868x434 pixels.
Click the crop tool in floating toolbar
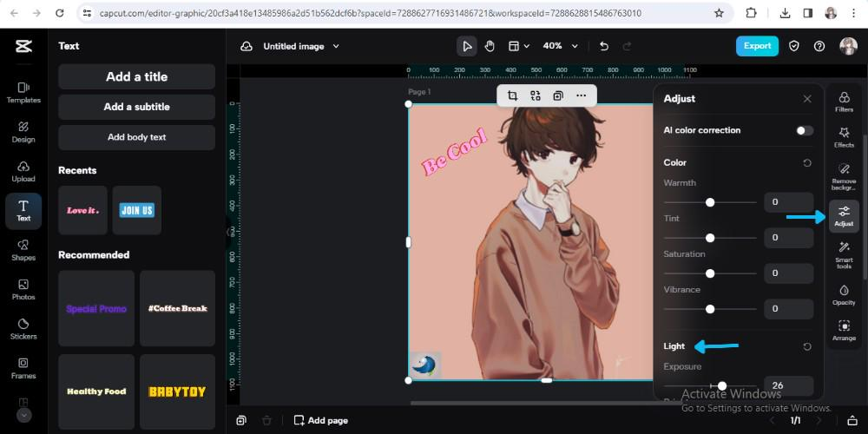(x=513, y=95)
